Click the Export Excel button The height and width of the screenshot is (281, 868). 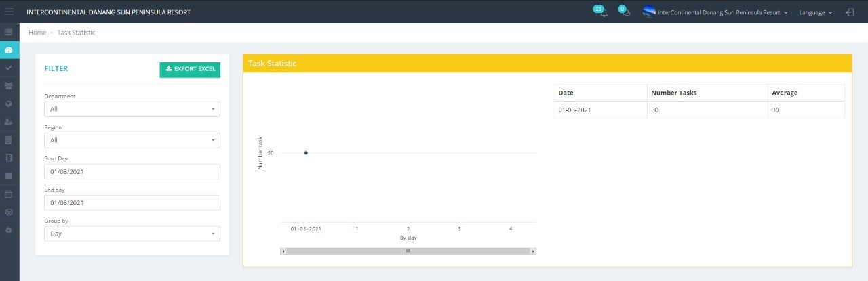pos(190,70)
